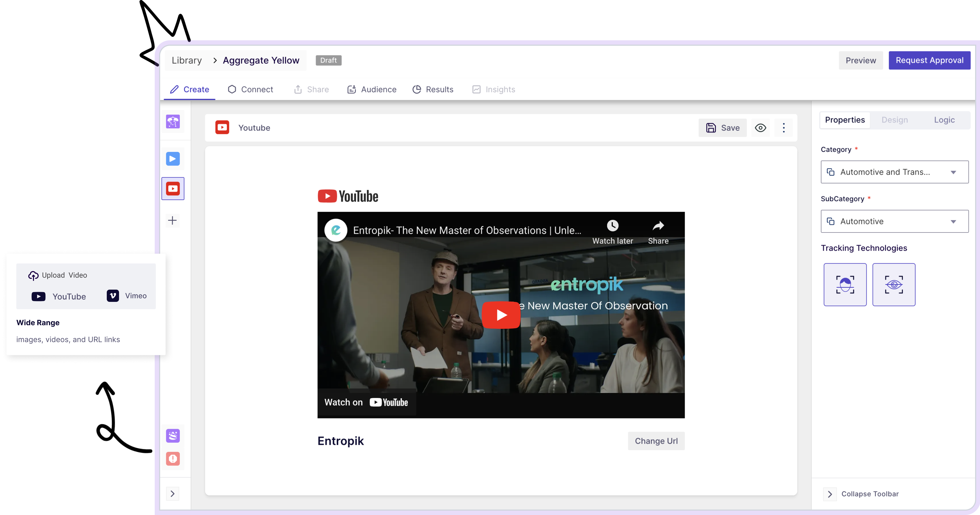Viewport: 980px width, 515px height.
Task: Open the SubCategory Automotive dropdown
Action: tap(894, 222)
